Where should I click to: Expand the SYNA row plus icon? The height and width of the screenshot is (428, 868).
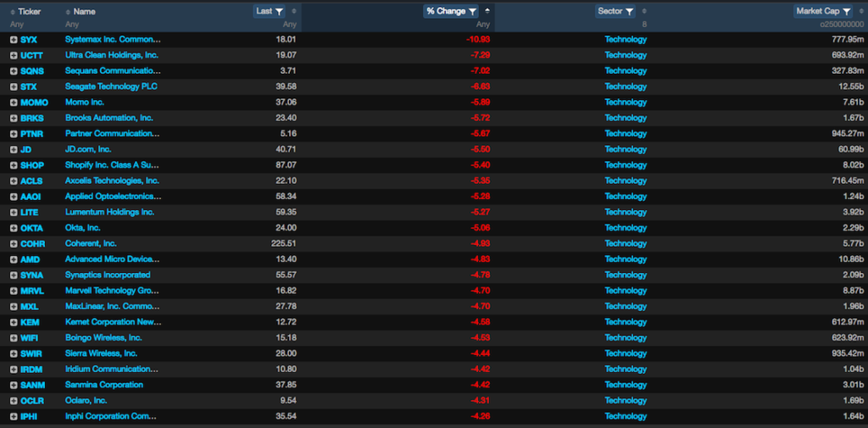(x=14, y=275)
